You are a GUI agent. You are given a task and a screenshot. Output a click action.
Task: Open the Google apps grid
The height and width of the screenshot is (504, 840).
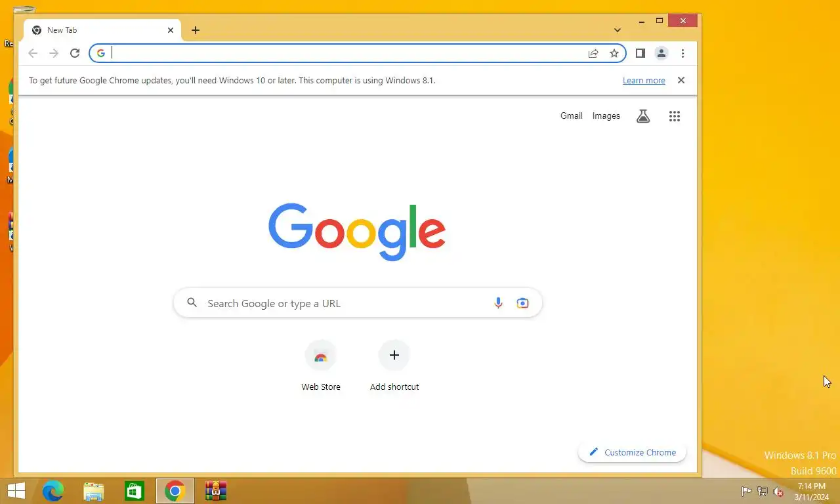pyautogui.click(x=675, y=116)
